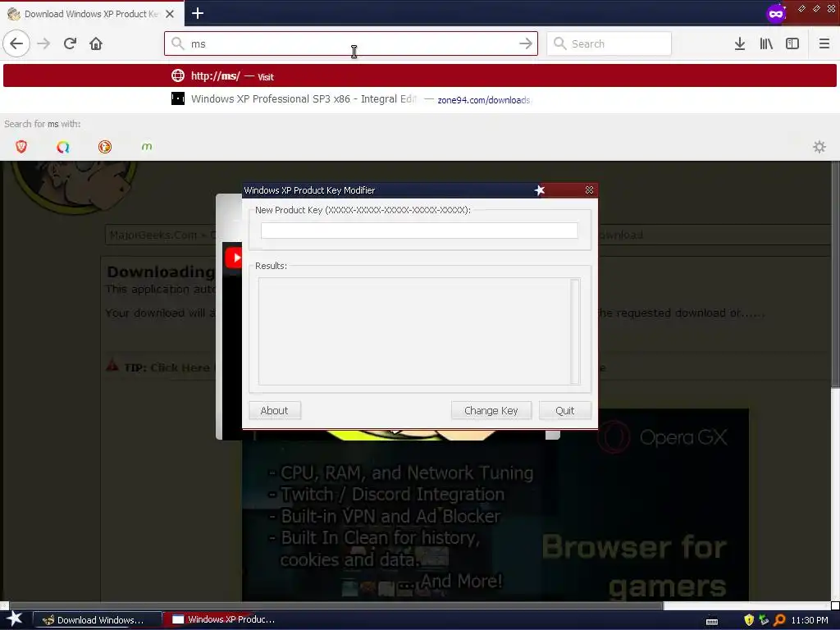
Task: Click the purple private browsing mask icon
Action: pyautogui.click(x=776, y=13)
